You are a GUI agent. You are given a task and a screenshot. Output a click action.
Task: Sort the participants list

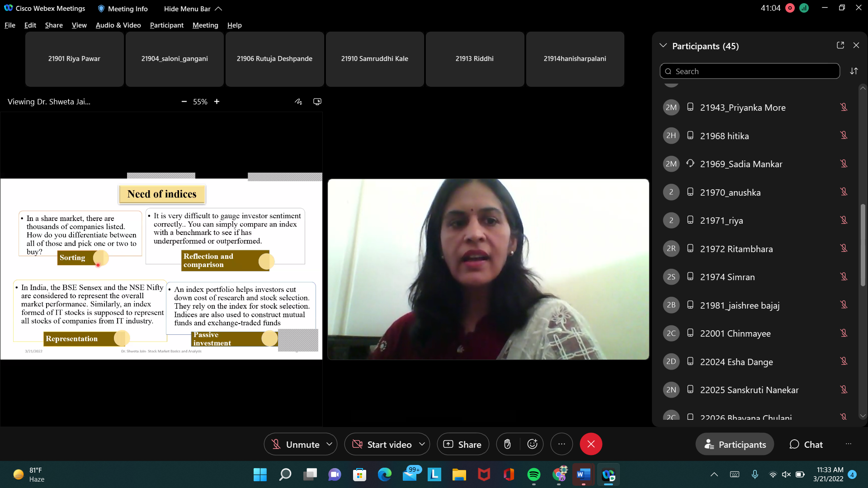tap(854, 71)
